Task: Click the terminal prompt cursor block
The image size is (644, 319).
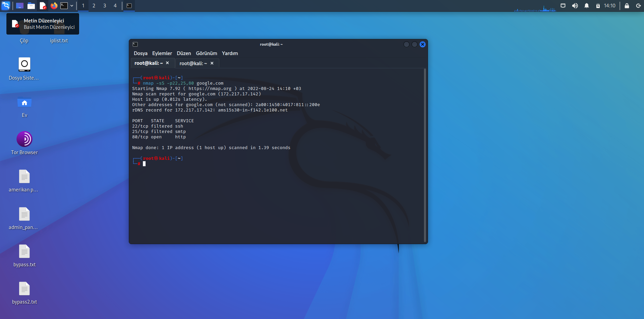Action: 144,164
